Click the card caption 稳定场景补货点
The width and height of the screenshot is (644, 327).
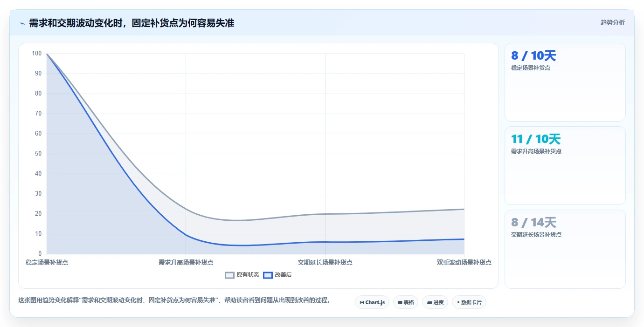tap(531, 68)
